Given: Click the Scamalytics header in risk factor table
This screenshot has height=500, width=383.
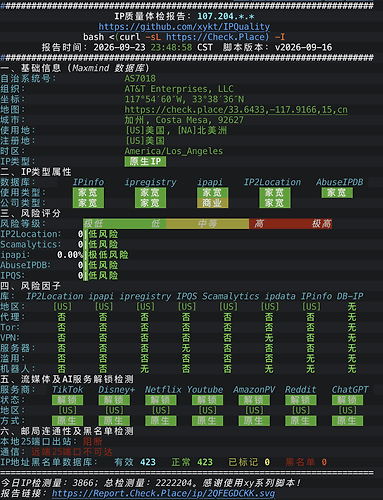Looking at the screenshot, I should (230, 296).
